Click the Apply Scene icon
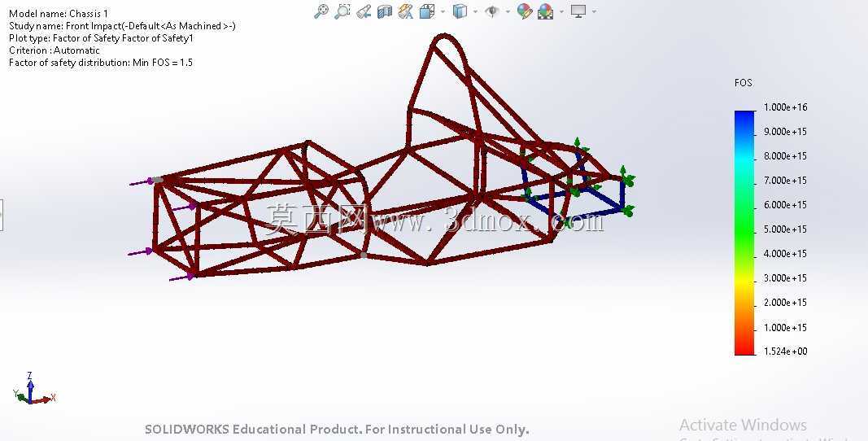Screen dimensions: 868x441 (x=546, y=11)
